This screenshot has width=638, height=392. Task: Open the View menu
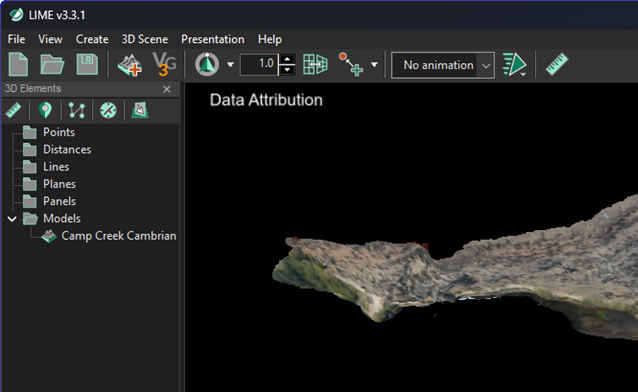click(50, 39)
